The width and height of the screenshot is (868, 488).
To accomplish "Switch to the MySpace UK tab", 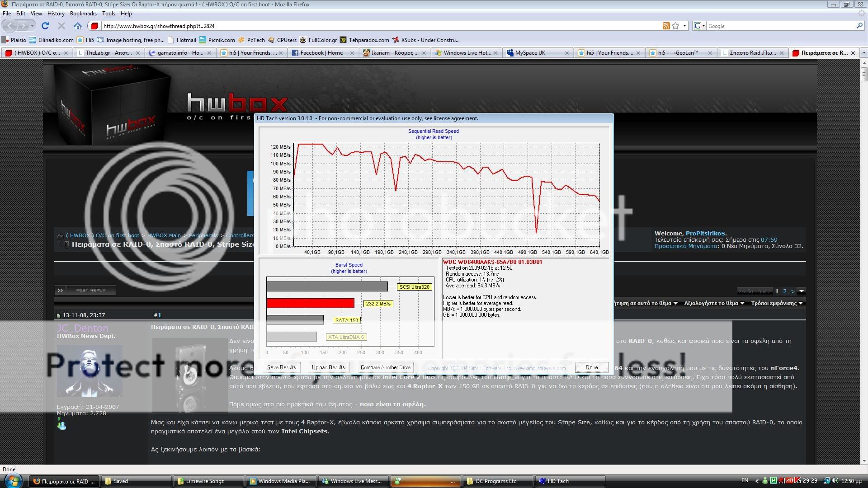I will coord(530,53).
